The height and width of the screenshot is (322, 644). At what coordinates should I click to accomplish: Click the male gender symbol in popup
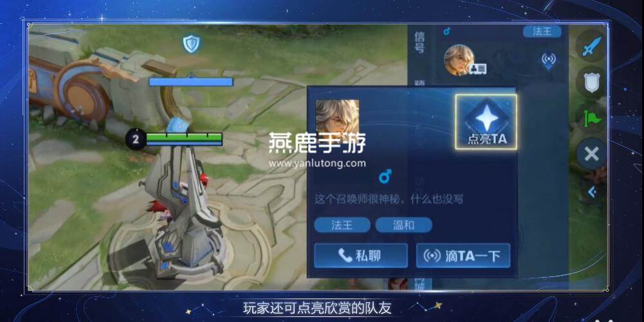[385, 176]
